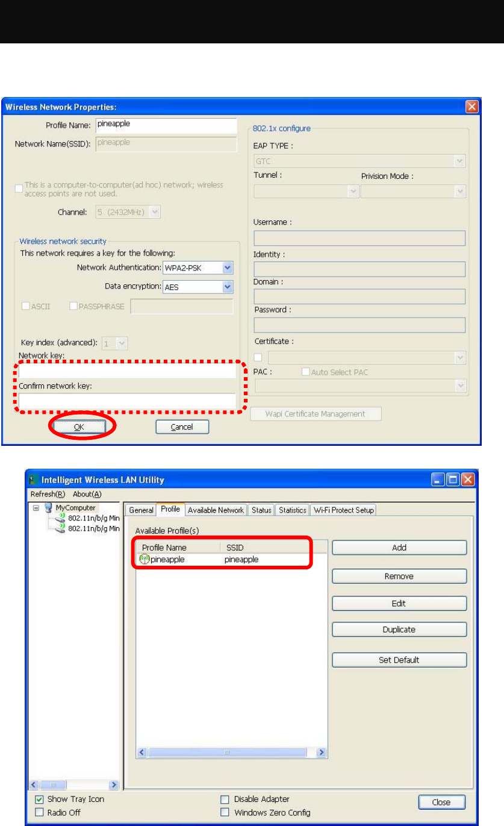
Task: Click the Duplicate profile button
Action: click(x=399, y=630)
